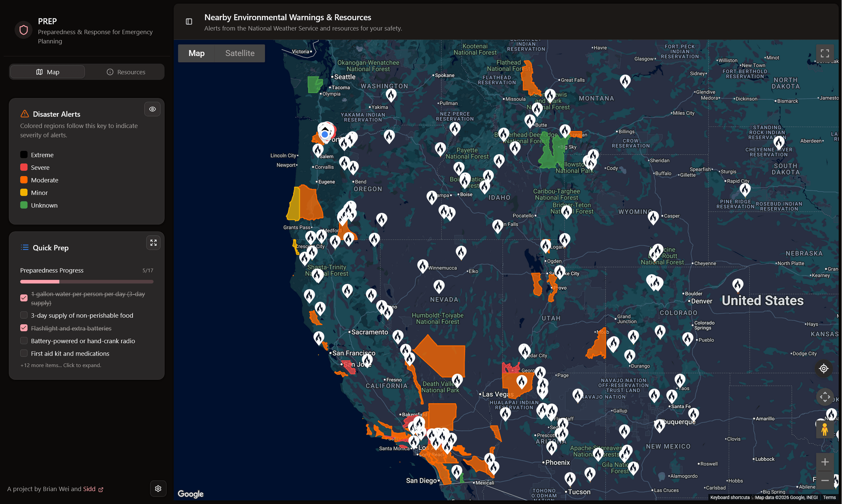Viewport: 842px width, 504px height.
Task: Uncheck Flashlight and extra batteries
Action: coord(24,328)
